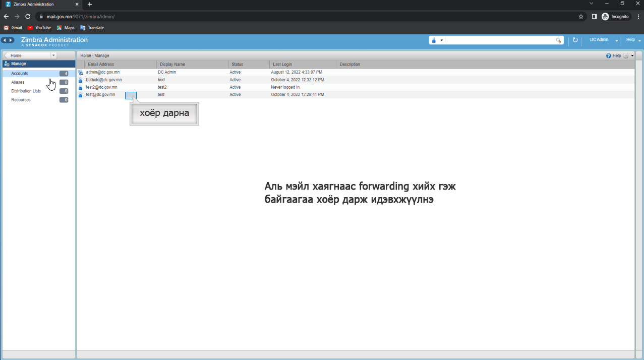Select Aliases in the sidebar
The height and width of the screenshot is (360, 644).
coord(18,82)
